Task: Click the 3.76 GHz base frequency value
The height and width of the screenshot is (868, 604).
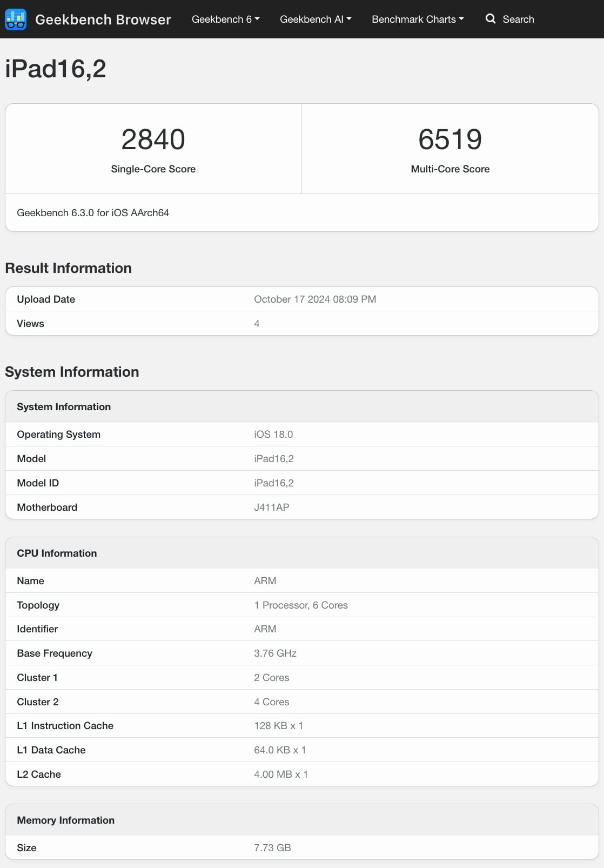Action: pos(275,653)
